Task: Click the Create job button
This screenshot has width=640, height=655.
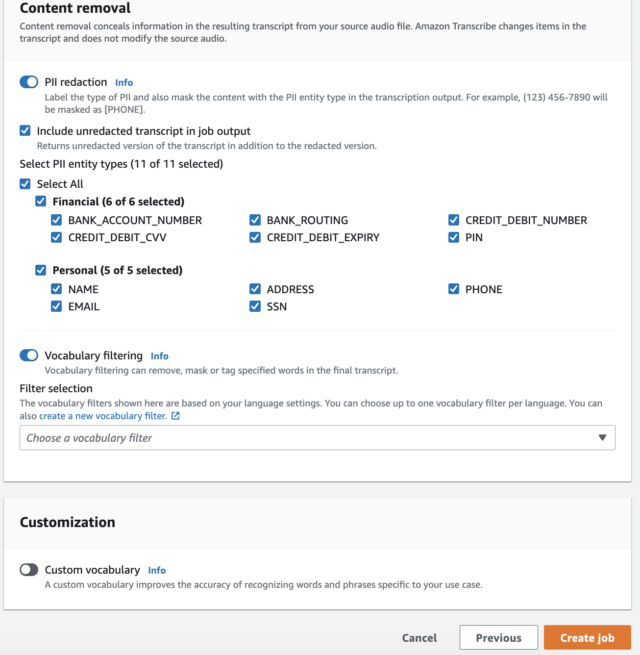Action: pyautogui.click(x=587, y=638)
